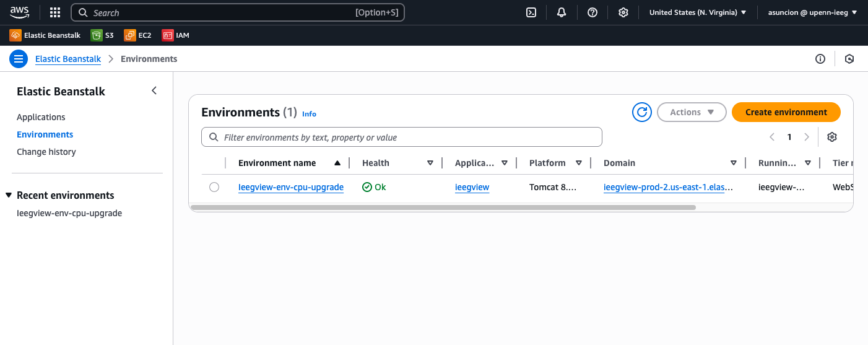The width and height of the screenshot is (868, 345).
Task: Focus the AWS Search box
Action: point(238,12)
